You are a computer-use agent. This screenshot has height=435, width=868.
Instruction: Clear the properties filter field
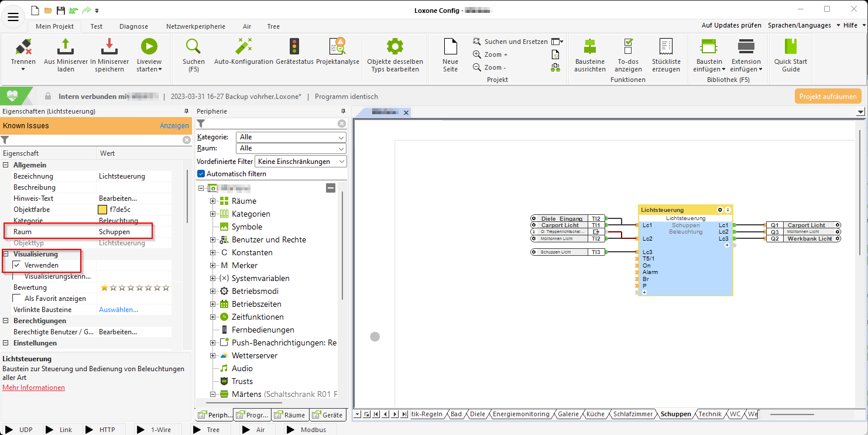coord(187,140)
